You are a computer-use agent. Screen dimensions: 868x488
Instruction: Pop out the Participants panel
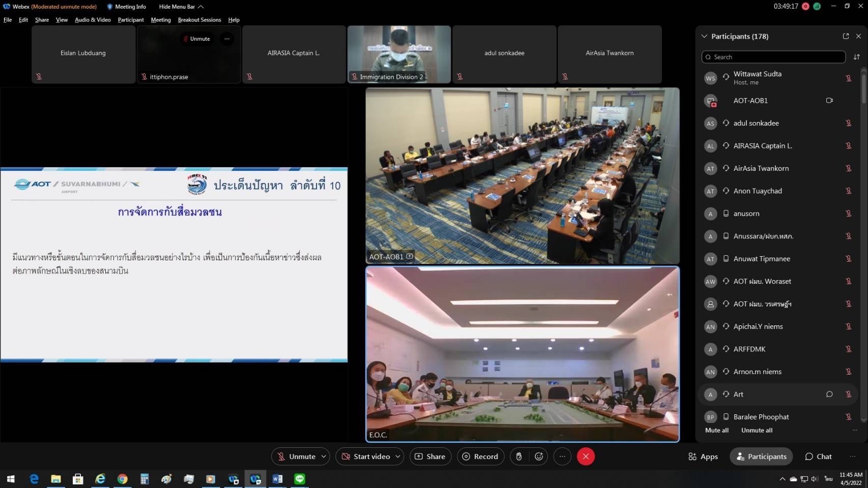(x=846, y=36)
